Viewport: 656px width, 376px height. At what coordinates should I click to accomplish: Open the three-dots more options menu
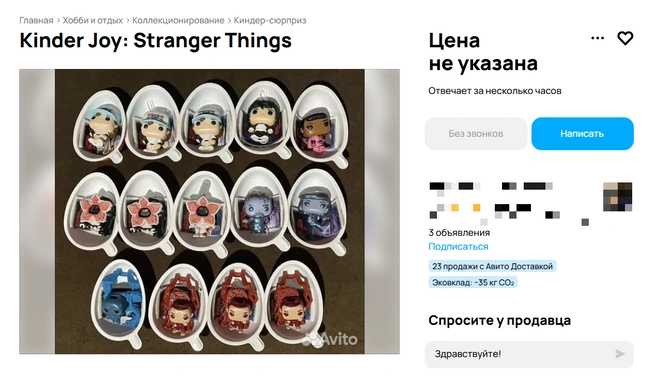point(597,38)
